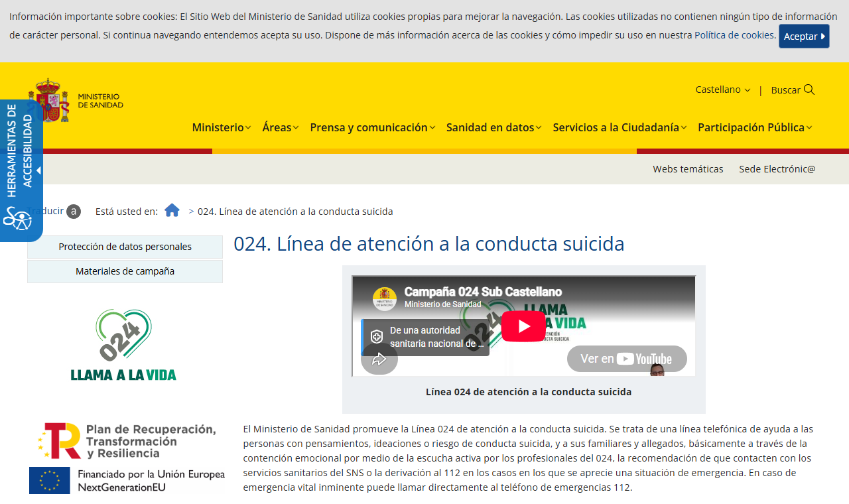Click the 'Ministerio de Sanidad' channel name in video

click(443, 304)
